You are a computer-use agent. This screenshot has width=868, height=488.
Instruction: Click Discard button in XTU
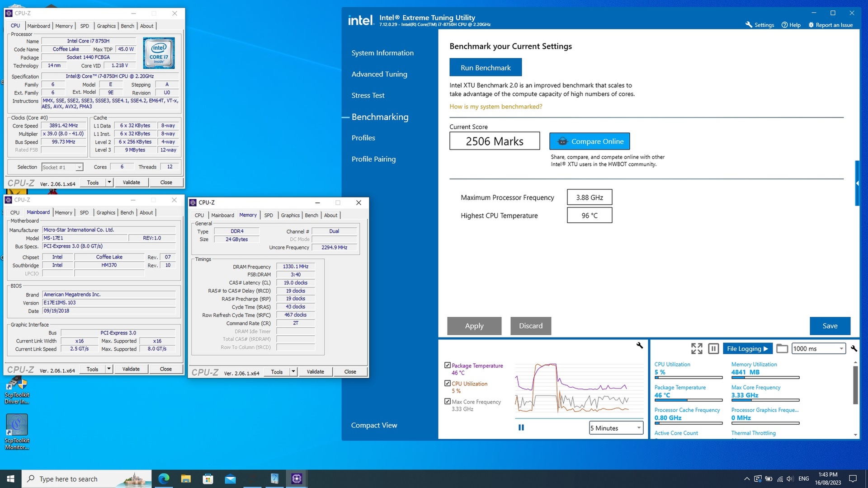coord(531,326)
